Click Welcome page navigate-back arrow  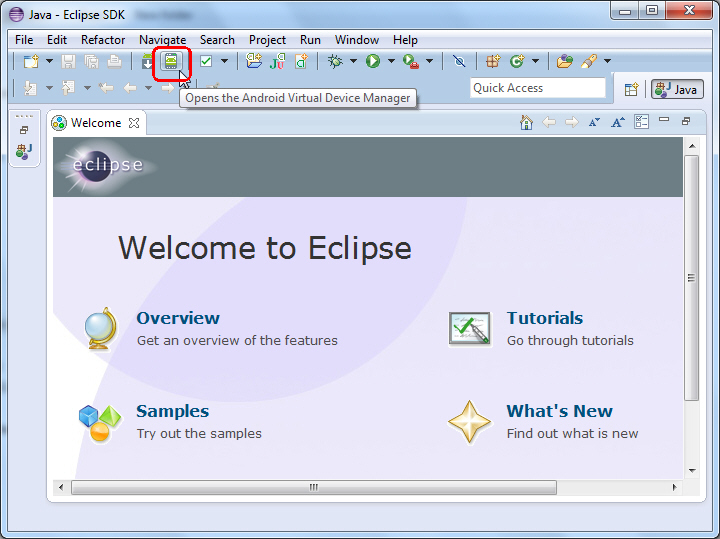point(549,122)
